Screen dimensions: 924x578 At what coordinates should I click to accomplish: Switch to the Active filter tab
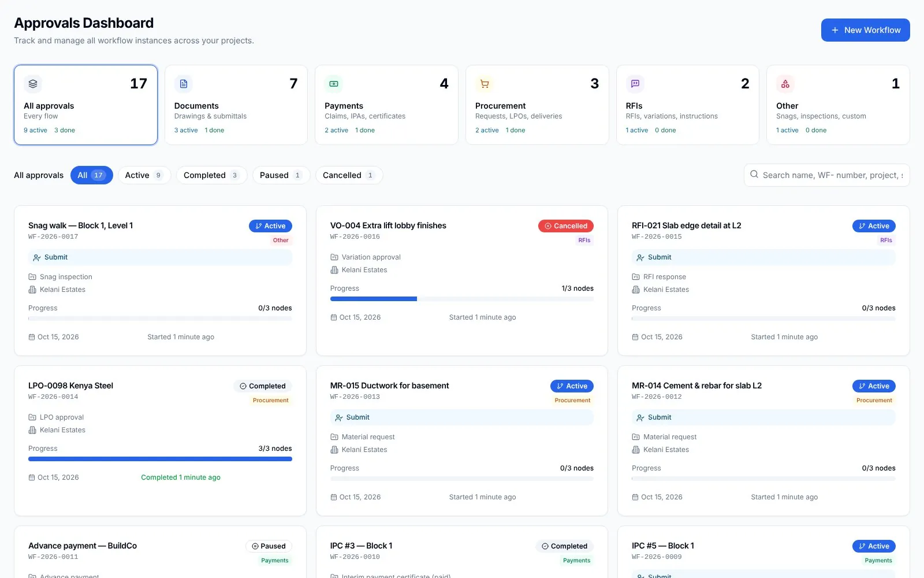(144, 175)
